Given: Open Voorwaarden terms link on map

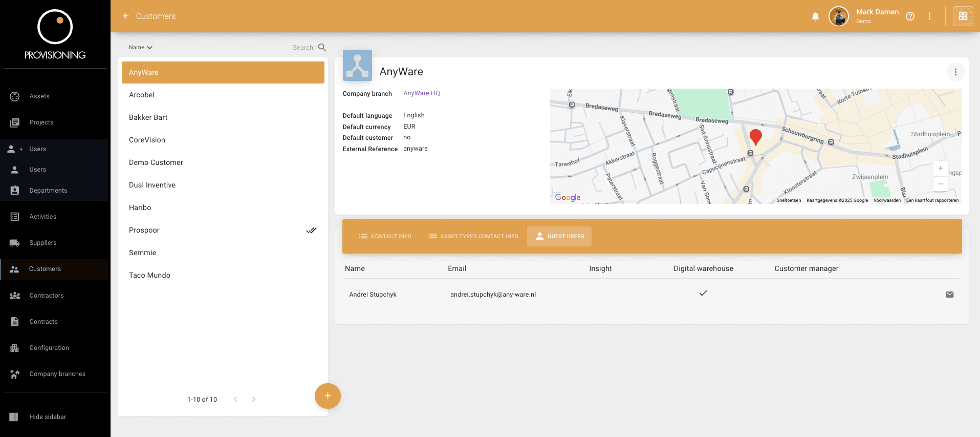Looking at the screenshot, I should tap(887, 200).
